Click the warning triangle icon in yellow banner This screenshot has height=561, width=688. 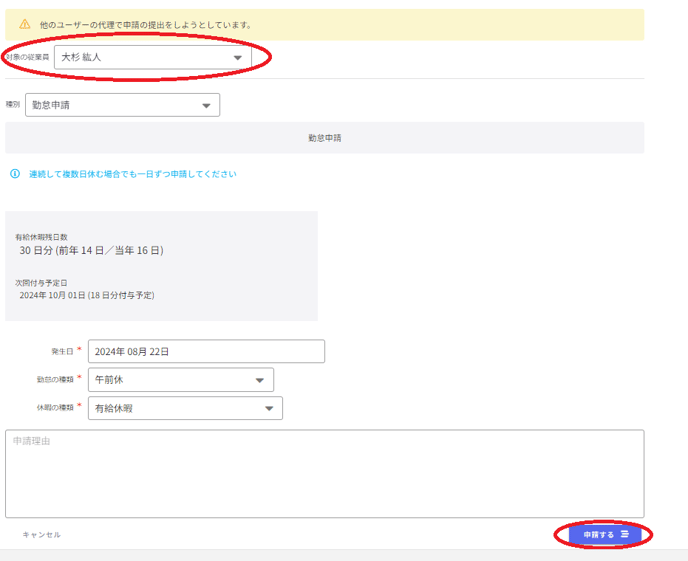click(25, 24)
